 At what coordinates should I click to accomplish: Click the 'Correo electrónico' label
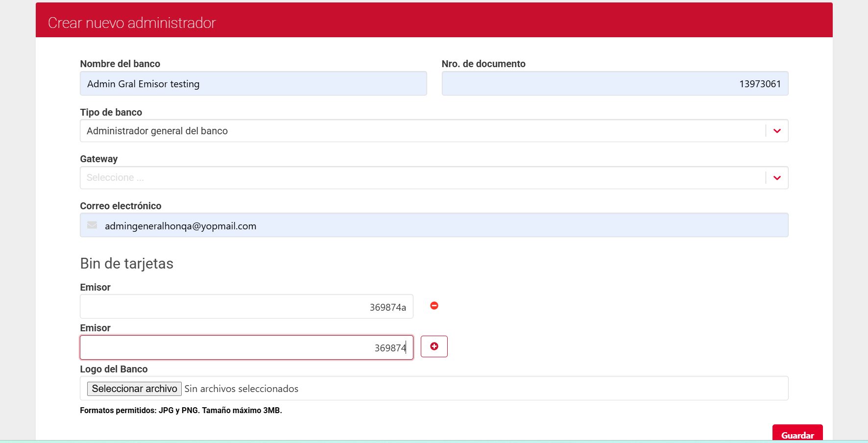(x=121, y=206)
